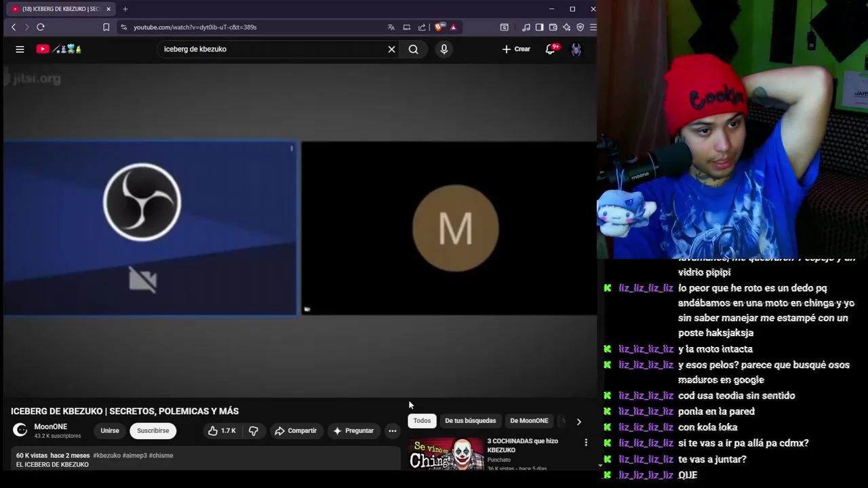Viewport: 868px width, 488px height.
Task: Select the De MoonONE chip
Action: point(529,421)
